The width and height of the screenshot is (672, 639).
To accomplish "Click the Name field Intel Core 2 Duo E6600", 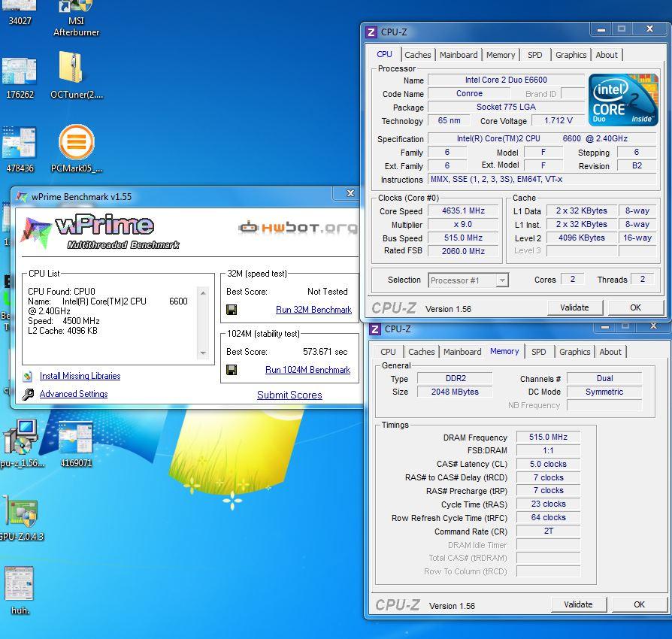I will pyautogui.click(x=506, y=80).
